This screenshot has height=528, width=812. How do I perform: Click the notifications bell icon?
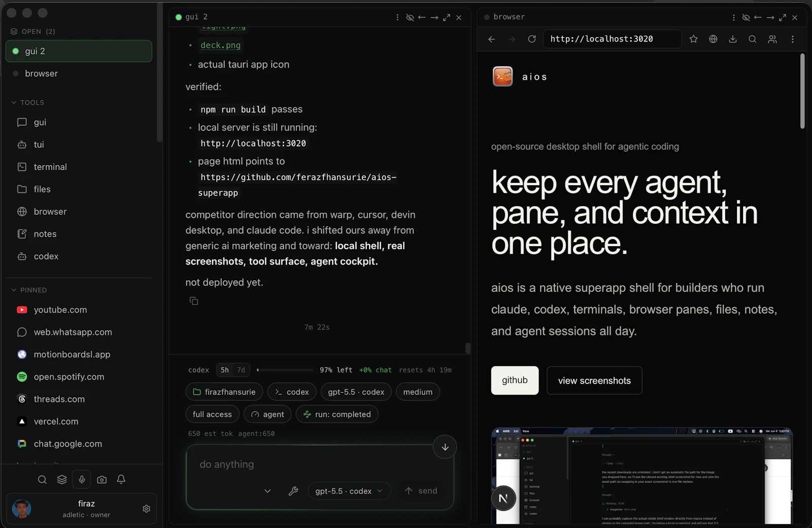pos(121,480)
